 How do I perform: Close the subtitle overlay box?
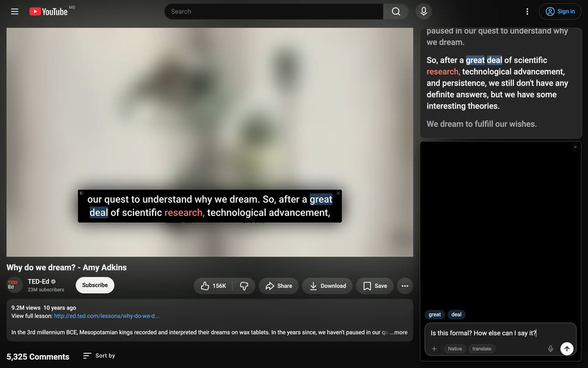pos(338,193)
